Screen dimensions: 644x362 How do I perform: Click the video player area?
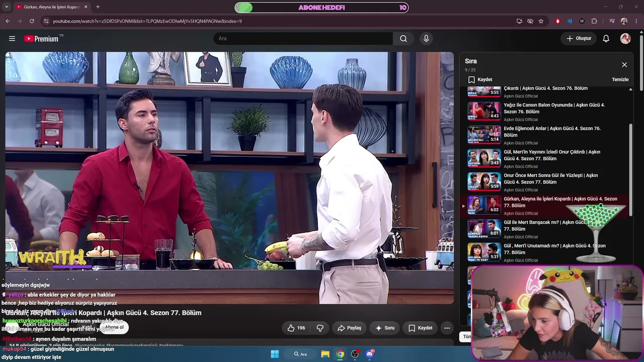[x=229, y=178]
